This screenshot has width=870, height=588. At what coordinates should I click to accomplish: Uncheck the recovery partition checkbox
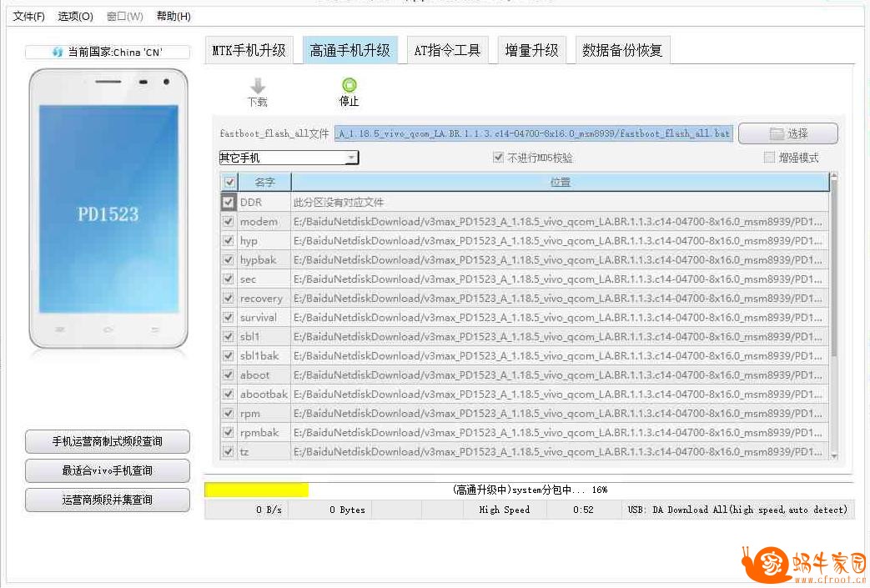[228, 299]
